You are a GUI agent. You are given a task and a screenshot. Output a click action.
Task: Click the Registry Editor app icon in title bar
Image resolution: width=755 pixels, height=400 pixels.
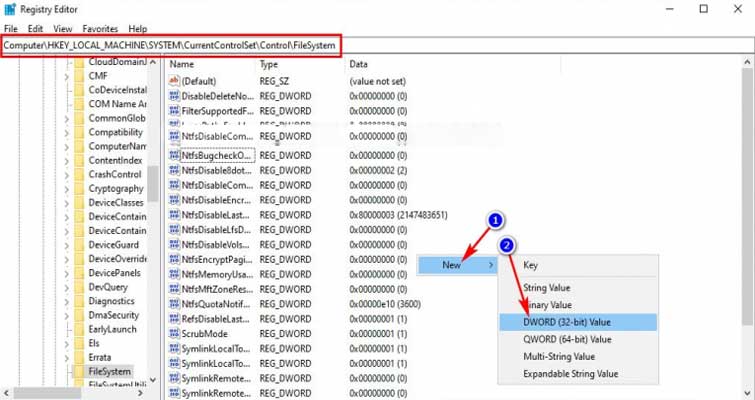(x=10, y=9)
